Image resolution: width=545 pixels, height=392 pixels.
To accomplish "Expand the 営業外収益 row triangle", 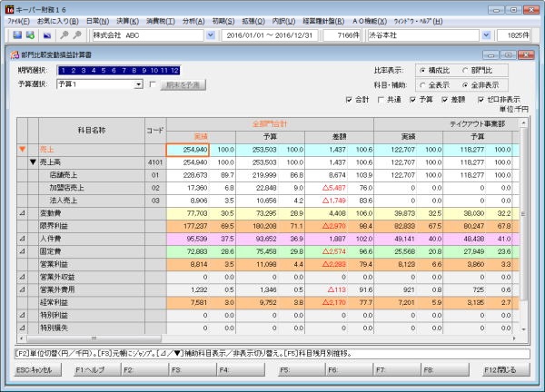I will tap(22, 277).
